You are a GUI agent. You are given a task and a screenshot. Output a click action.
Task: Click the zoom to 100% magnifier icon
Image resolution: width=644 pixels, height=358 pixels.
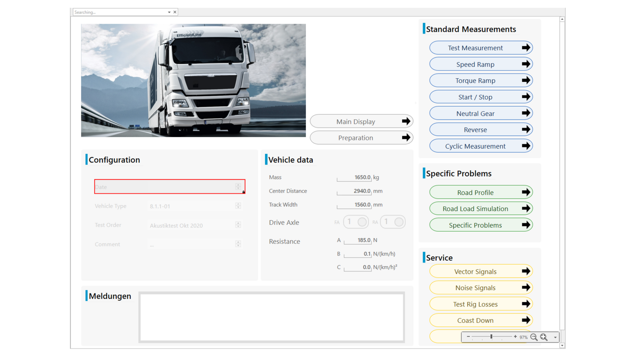[x=534, y=337]
